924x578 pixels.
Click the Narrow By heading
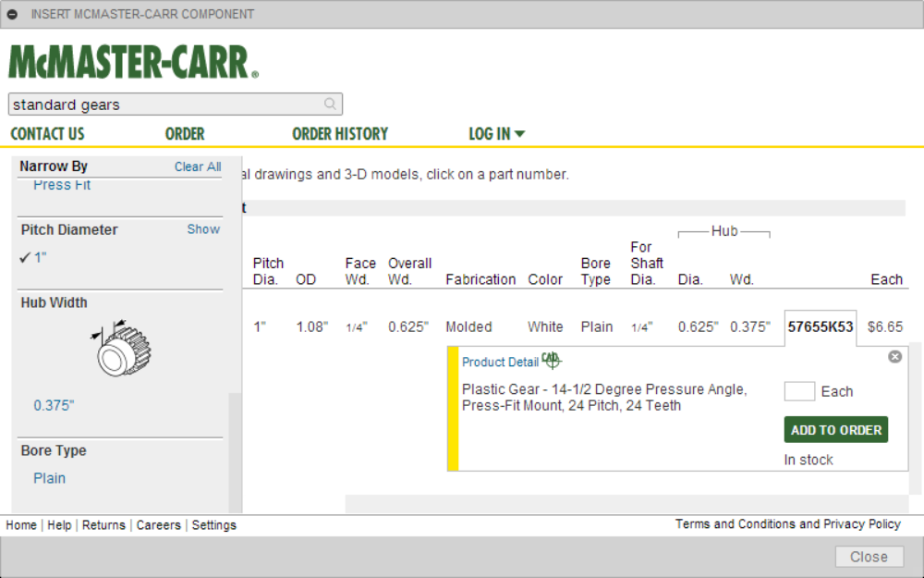[54, 166]
